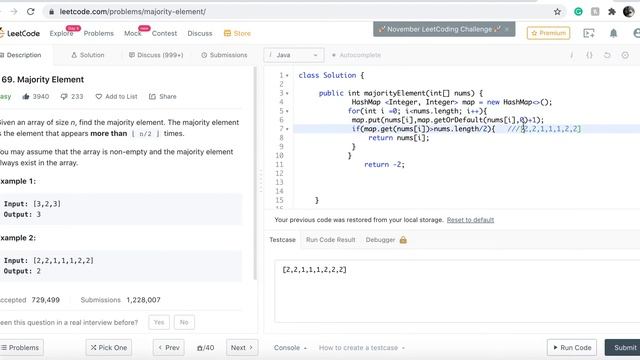
Task: Reload the page with the browser refresh icon
Action: (x=31, y=12)
